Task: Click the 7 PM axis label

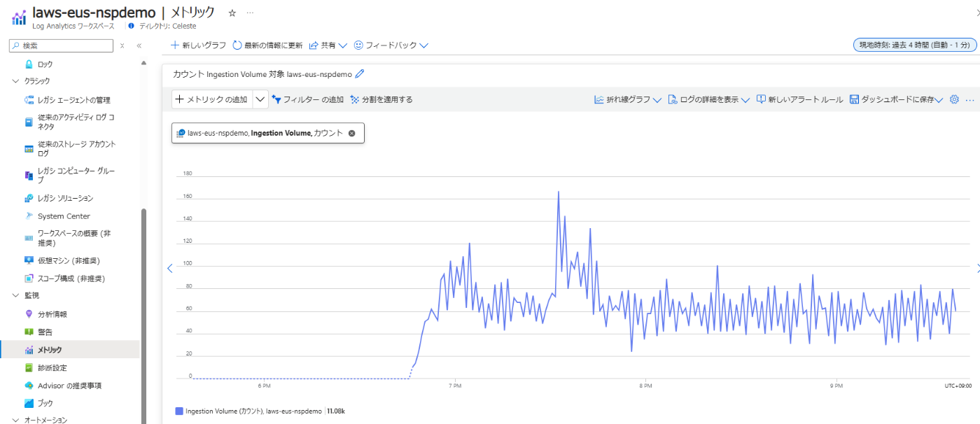Action: point(455,386)
